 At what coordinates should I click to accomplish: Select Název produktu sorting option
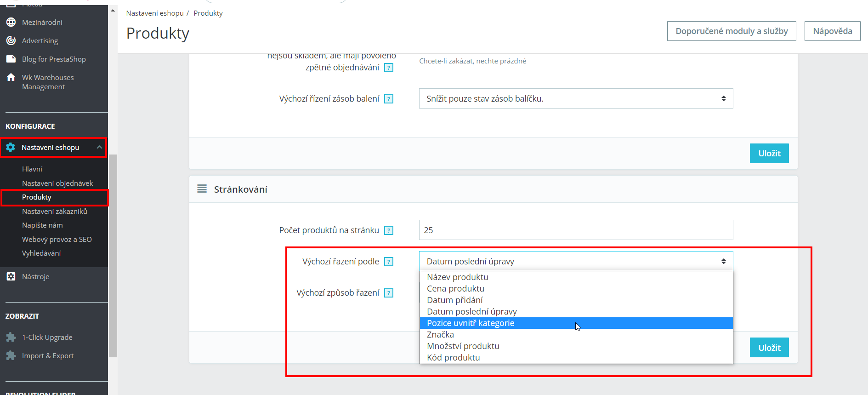pos(576,277)
